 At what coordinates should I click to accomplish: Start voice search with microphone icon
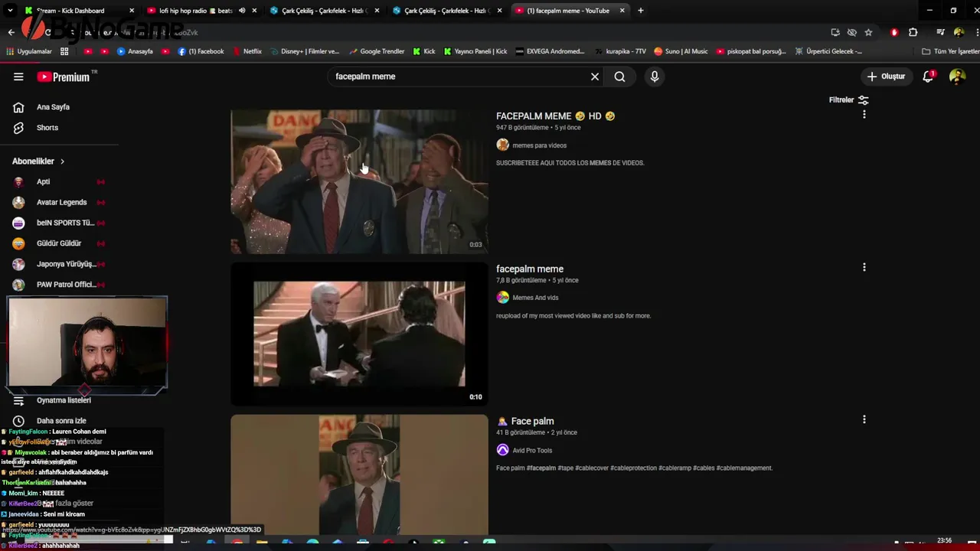click(x=654, y=77)
